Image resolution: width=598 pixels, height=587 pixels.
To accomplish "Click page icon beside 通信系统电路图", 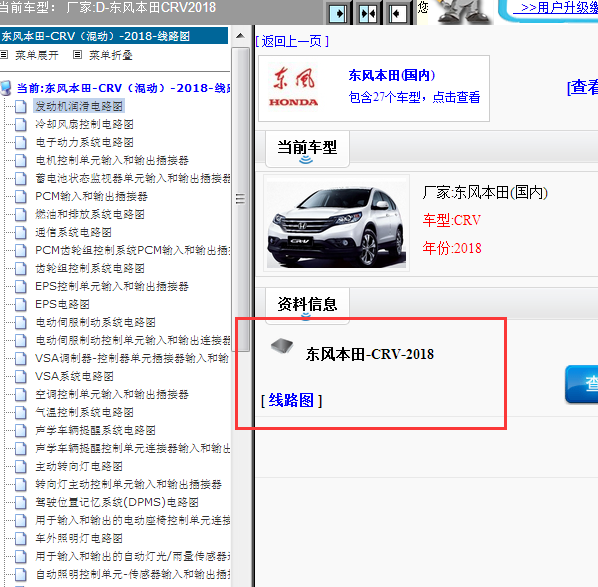I will 21,232.
